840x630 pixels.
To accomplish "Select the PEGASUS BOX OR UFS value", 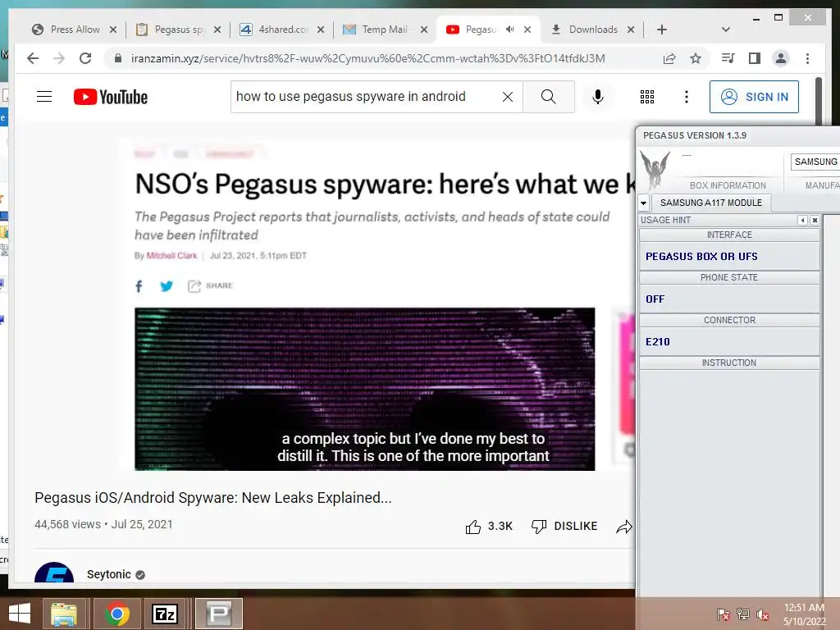I will click(701, 257).
